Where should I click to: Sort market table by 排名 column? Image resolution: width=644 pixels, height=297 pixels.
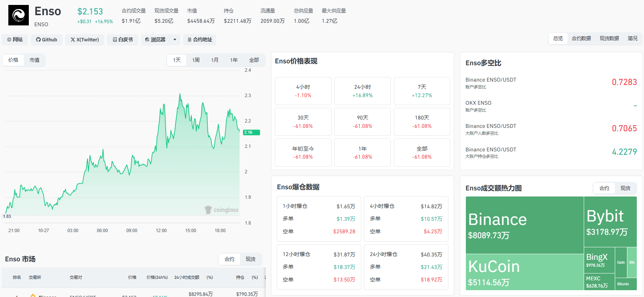(17, 277)
